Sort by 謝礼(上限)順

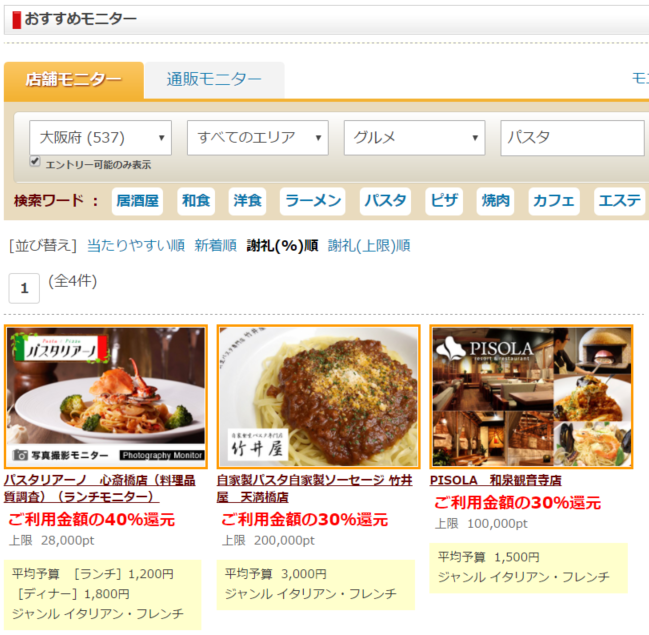coord(369,246)
